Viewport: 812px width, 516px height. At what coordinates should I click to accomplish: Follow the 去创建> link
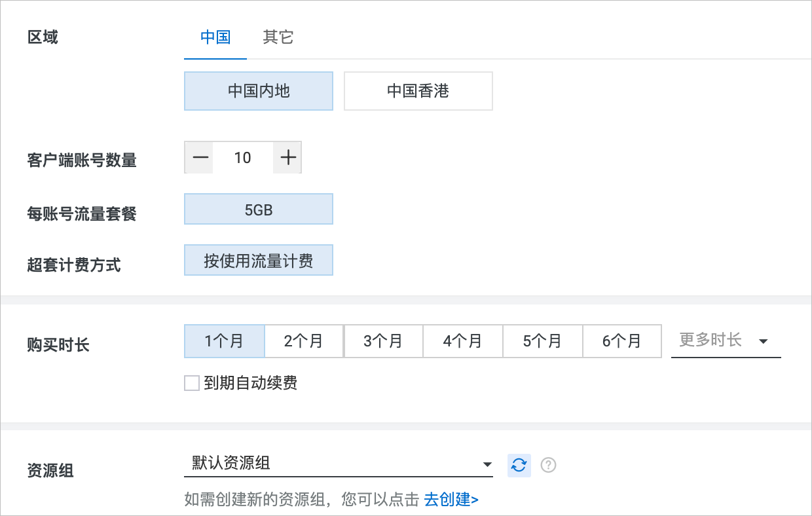point(451,500)
